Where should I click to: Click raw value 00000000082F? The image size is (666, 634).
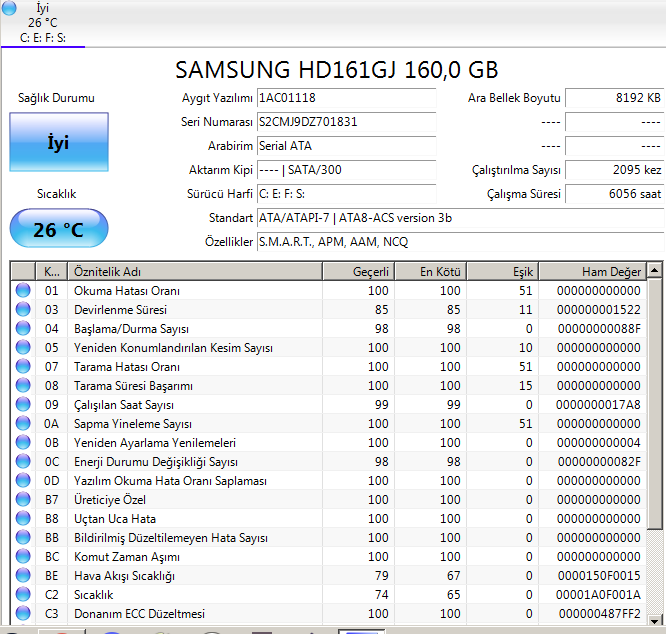599,462
